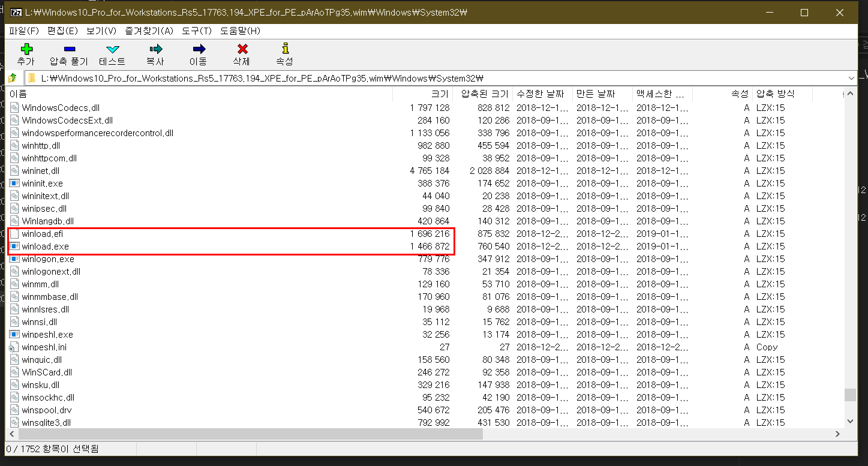Select the WindowsCodecsExt.dll file name
The image size is (868, 466).
tap(67, 121)
